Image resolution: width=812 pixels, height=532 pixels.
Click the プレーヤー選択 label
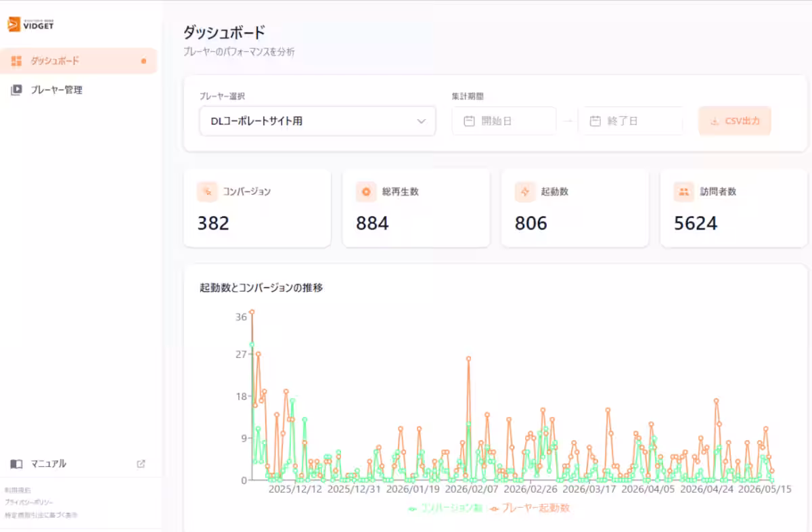(222, 96)
